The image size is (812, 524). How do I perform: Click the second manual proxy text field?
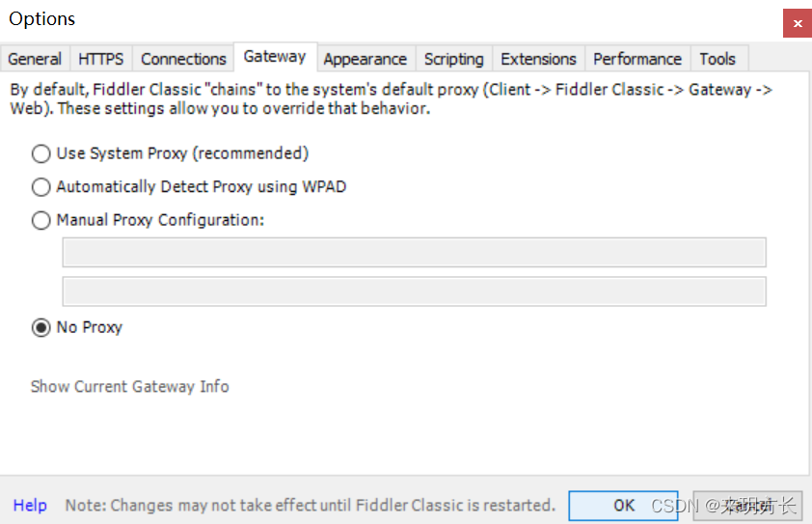pyautogui.click(x=415, y=291)
